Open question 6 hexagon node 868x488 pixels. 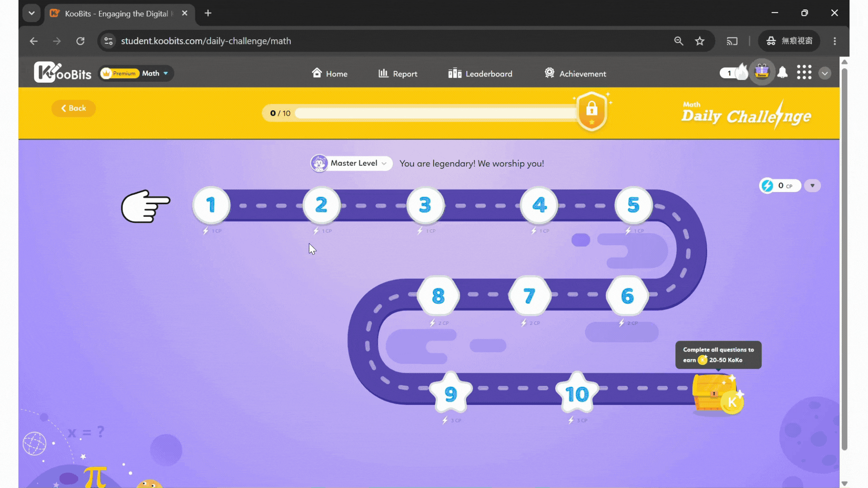click(627, 296)
